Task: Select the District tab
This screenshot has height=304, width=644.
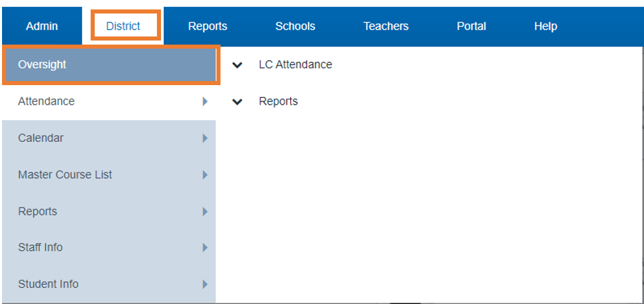Action: tap(123, 26)
